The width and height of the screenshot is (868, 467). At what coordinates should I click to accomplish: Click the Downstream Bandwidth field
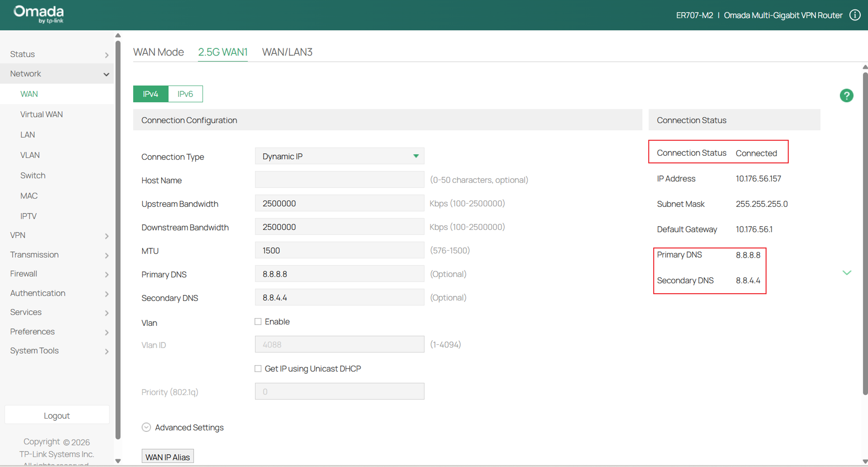339,227
